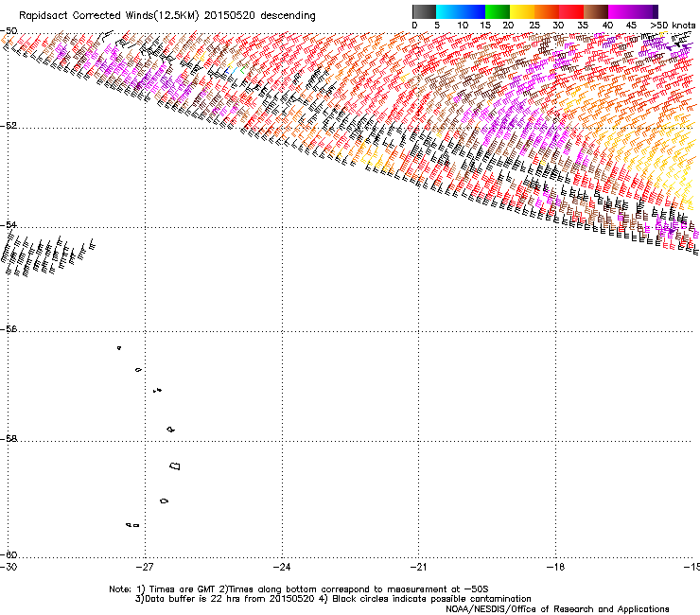The image size is (700, 615).
Task: Click the '-30' longitude axis label
Action: click(x=9, y=567)
